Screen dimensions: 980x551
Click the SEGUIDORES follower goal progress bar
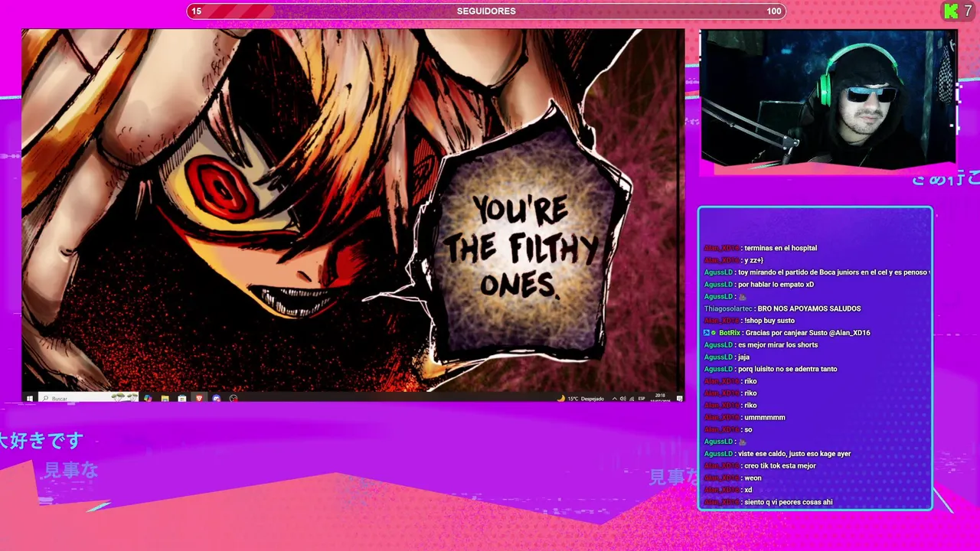pos(486,11)
